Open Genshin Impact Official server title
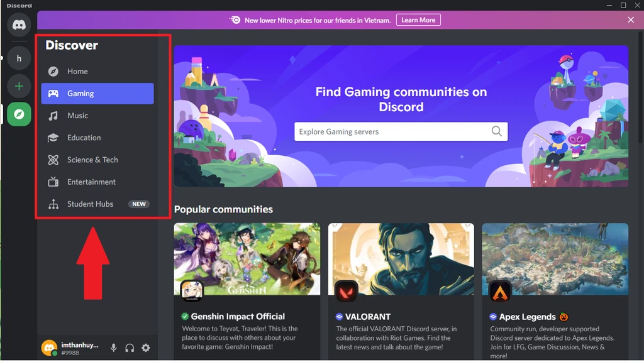The image size is (644, 362). click(238, 317)
